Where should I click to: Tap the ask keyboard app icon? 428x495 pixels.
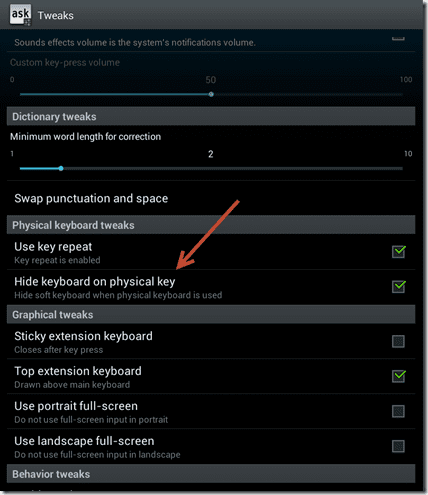pos(21,15)
